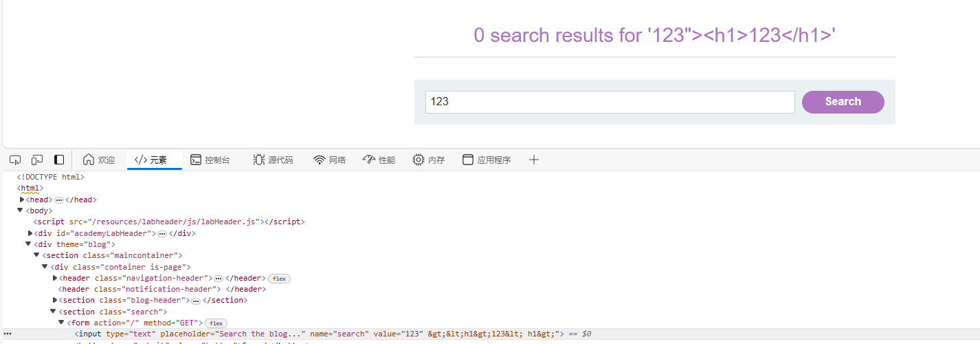Viewport: 980px width, 344px height.
Task: Click the plus icon for more tools
Action: tap(534, 160)
